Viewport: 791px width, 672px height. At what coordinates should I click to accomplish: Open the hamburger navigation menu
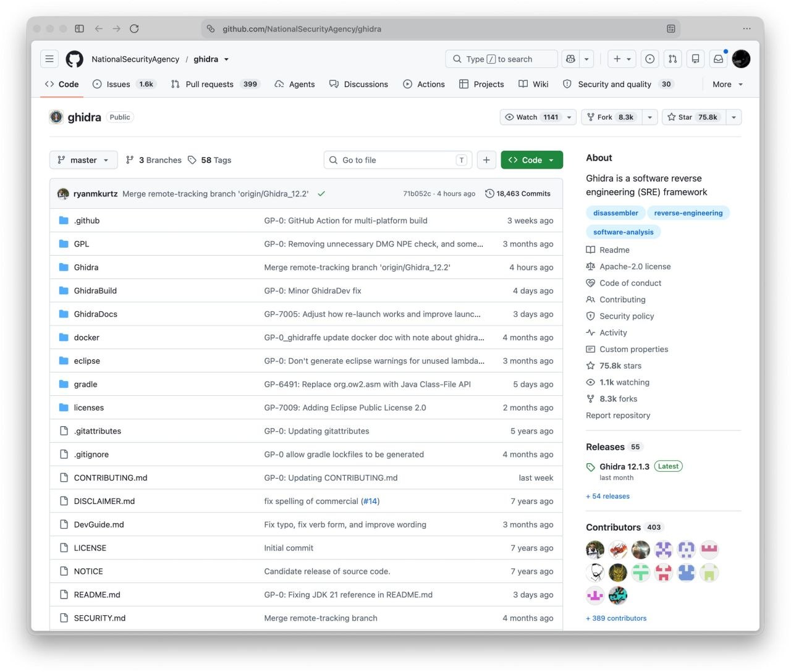point(49,59)
